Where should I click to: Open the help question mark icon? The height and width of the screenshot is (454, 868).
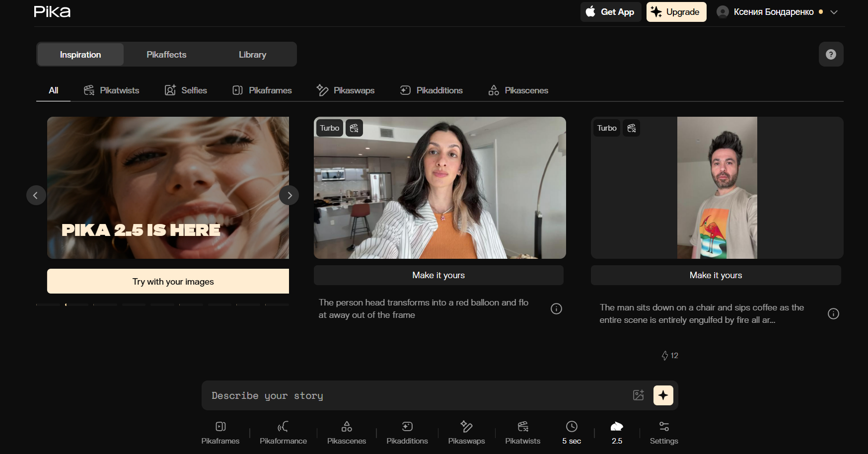831,55
